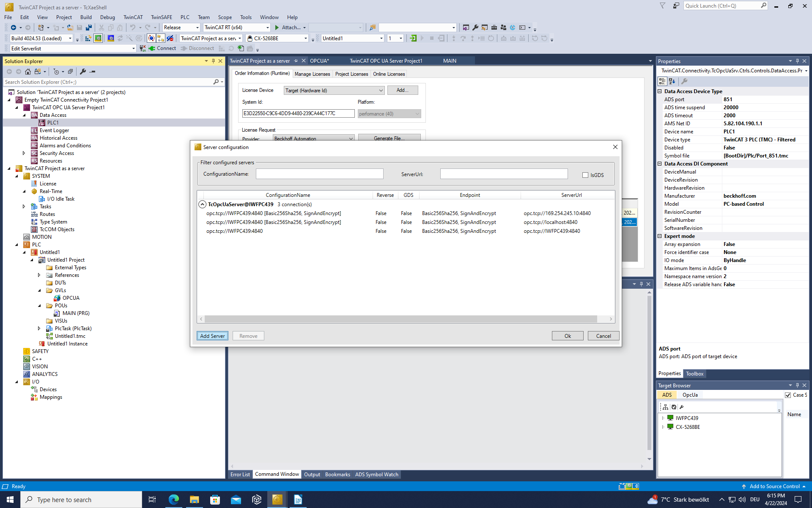Click the PLC Login icon
812x508 pixels.
pyautogui.click(x=413, y=39)
